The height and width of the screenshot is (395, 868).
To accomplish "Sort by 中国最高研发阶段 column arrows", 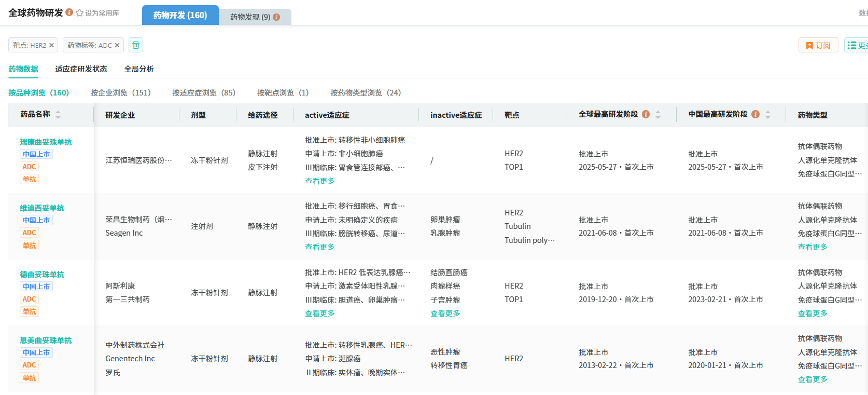I will [x=768, y=115].
